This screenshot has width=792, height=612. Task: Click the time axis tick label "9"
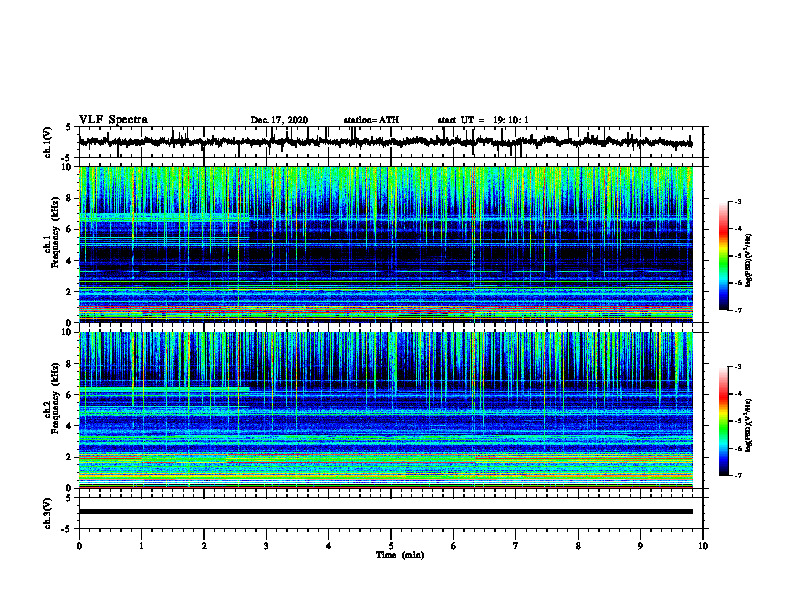640,546
